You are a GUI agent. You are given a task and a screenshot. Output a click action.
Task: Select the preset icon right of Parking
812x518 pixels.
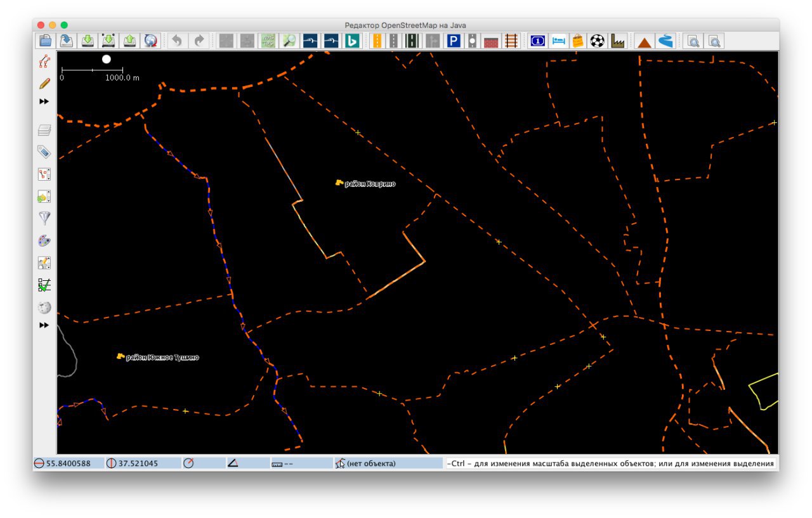click(x=472, y=41)
